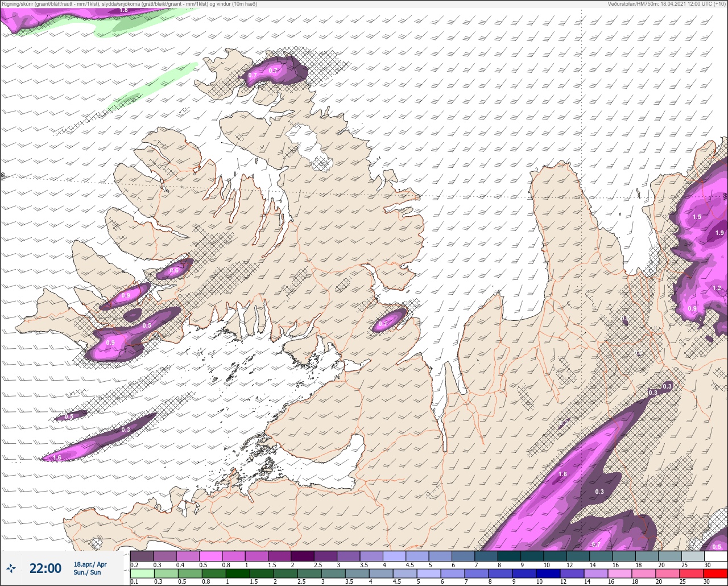The height and width of the screenshot is (586, 728).
Task: Click the 1.8 precipitation value on the map
Action: coord(124,10)
